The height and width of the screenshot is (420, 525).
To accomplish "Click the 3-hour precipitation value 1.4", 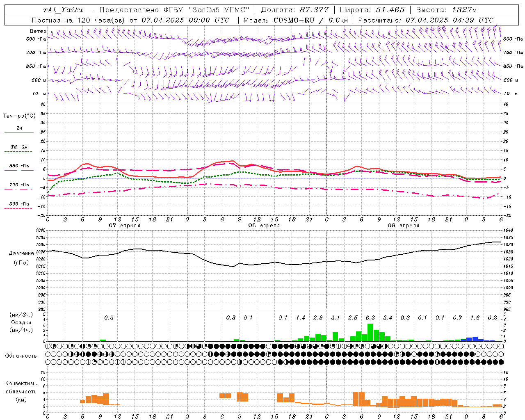I will [300, 318].
